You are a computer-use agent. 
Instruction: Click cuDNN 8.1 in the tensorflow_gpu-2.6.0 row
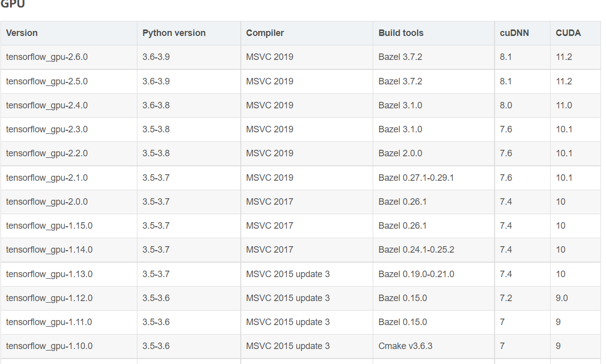click(x=523, y=57)
